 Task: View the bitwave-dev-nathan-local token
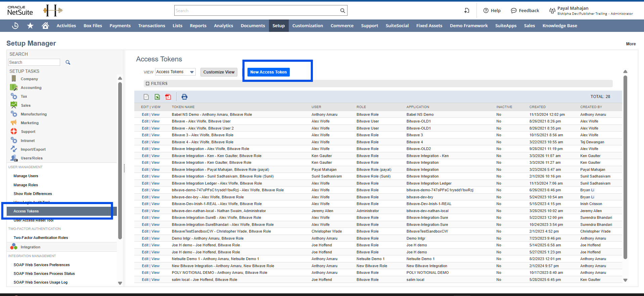click(155, 211)
